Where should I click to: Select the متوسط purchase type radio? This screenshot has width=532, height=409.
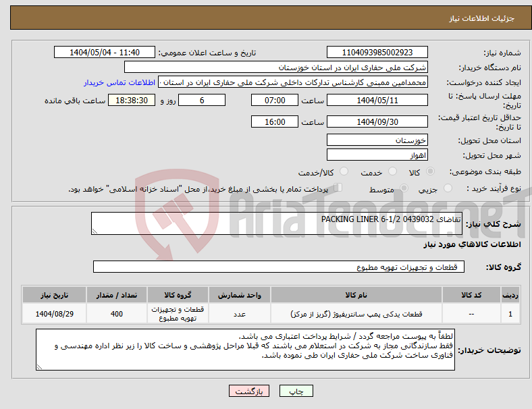click(404, 188)
